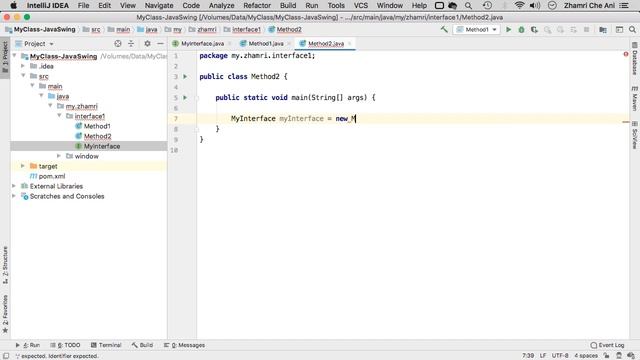Collapse the MyClass-JavaSwing root node

pyautogui.click(x=15, y=56)
